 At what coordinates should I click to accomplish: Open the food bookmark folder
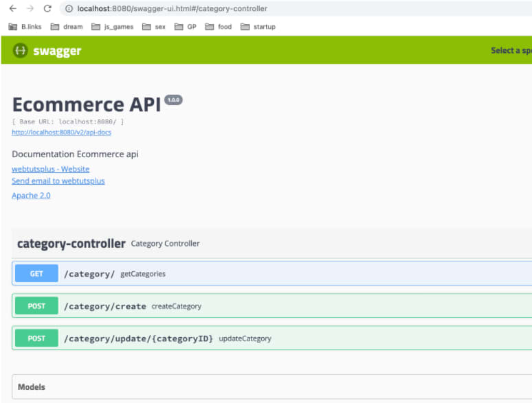point(219,27)
